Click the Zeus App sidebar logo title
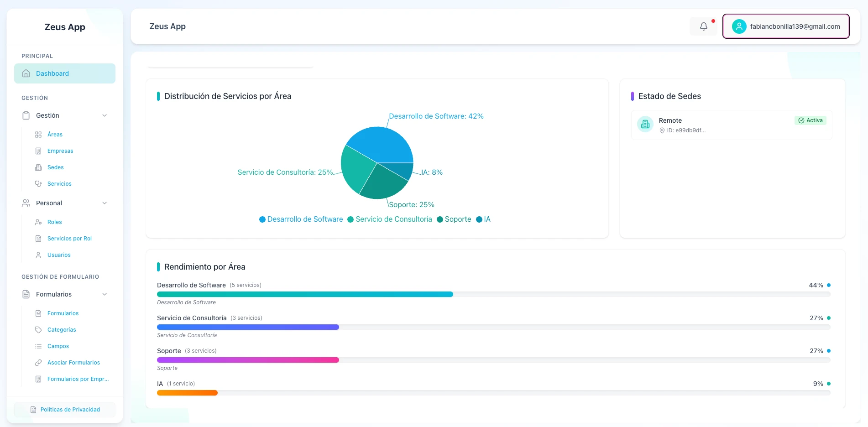 (65, 27)
